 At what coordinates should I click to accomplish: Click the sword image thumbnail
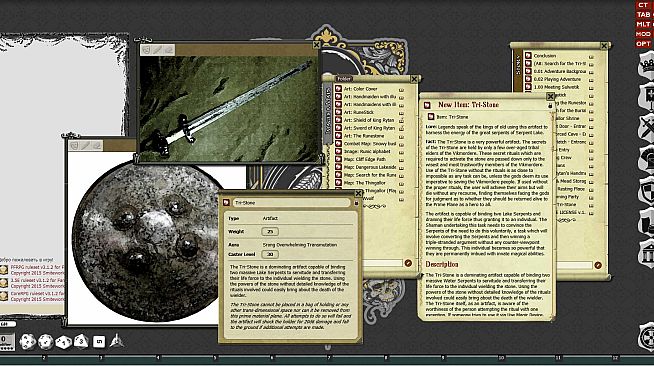[229, 108]
